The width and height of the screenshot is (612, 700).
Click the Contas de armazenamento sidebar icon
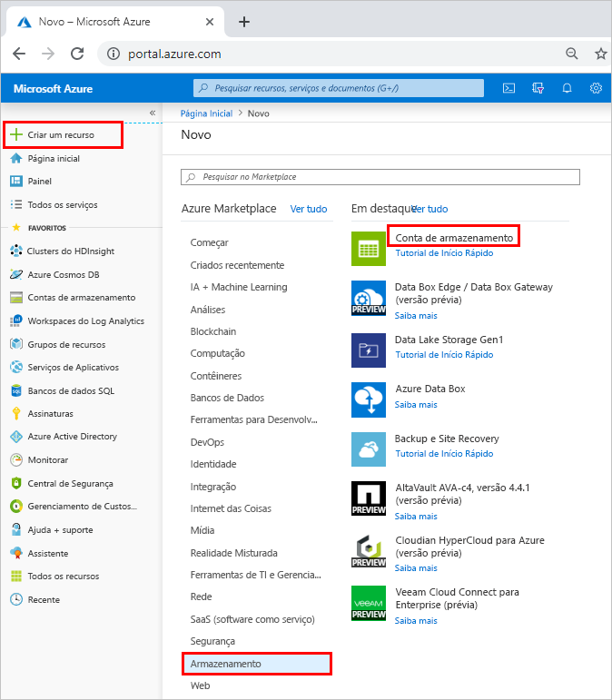(x=16, y=297)
